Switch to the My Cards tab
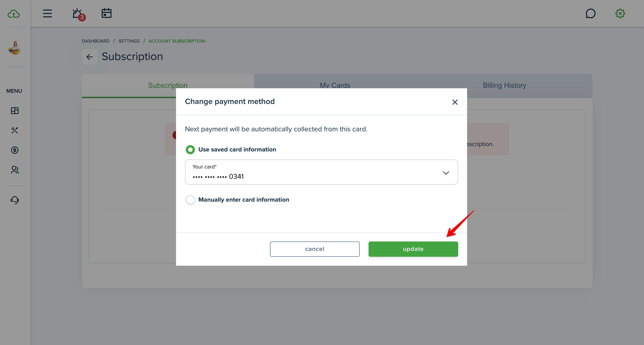The height and width of the screenshot is (345, 644). (335, 85)
